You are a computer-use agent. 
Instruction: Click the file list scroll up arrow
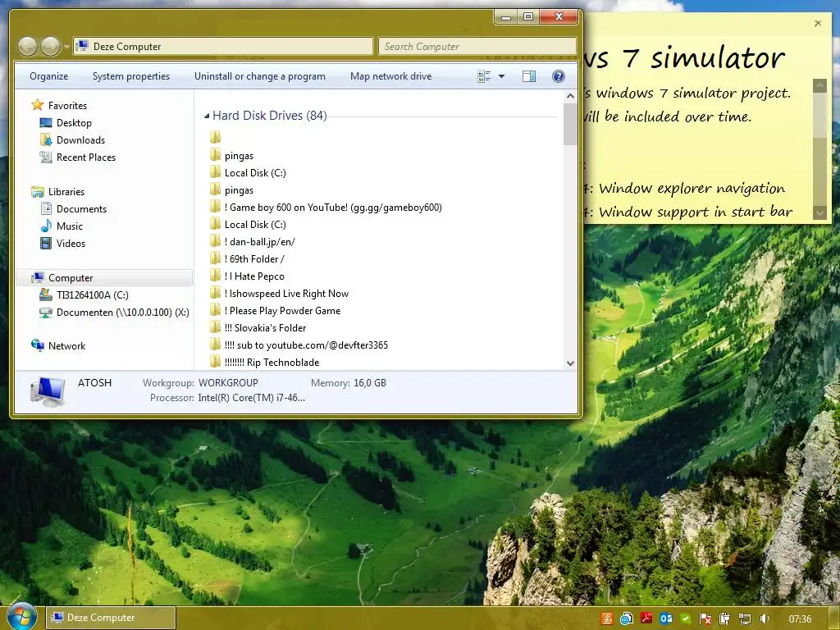pyautogui.click(x=570, y=96)
